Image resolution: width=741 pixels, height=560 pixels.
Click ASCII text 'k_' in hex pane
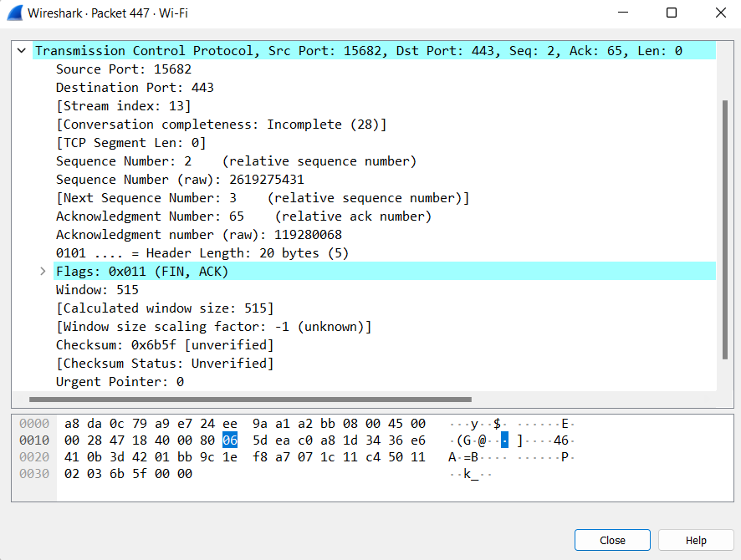click(x=471, y=474)
